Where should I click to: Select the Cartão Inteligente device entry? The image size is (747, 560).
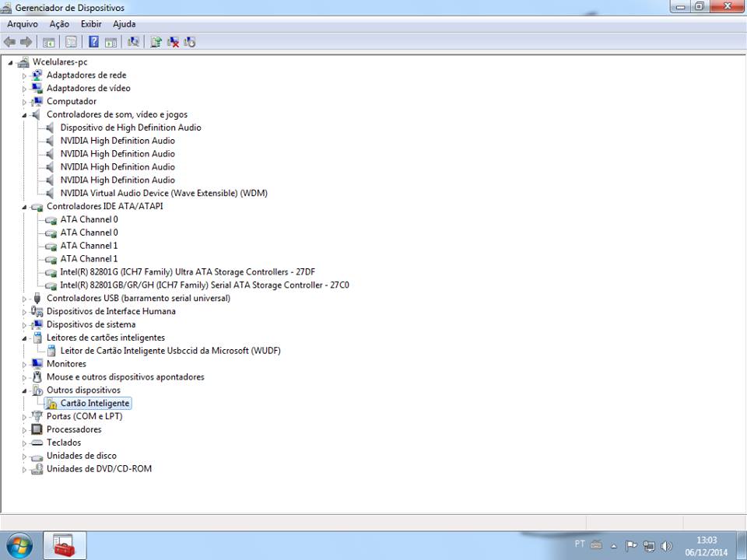(x=95, y=404)
